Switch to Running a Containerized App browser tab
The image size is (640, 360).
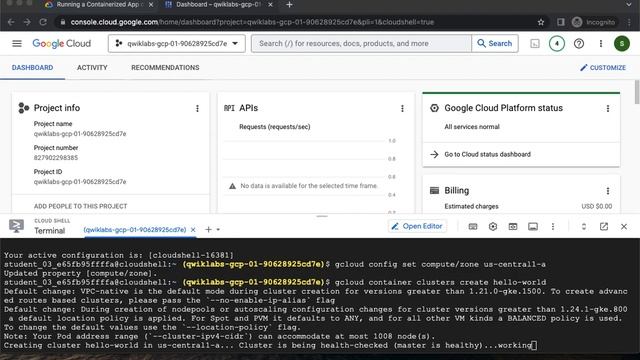(97, 5)
